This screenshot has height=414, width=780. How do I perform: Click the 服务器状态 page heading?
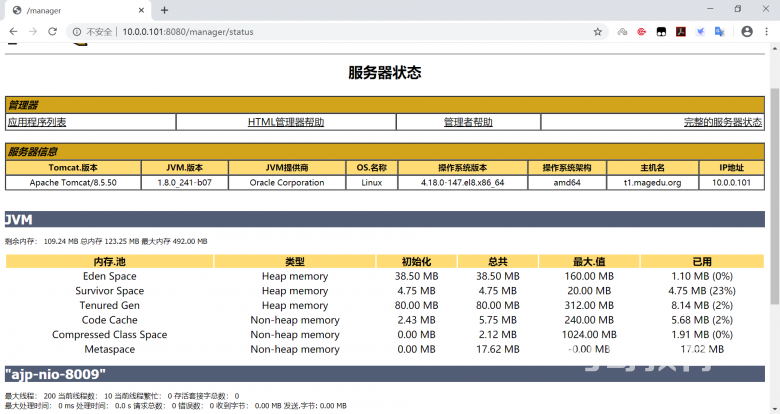coord(385,73)
